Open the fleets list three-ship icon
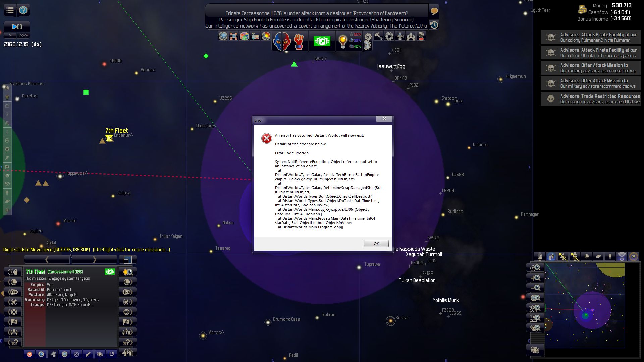 coord(411,36)
